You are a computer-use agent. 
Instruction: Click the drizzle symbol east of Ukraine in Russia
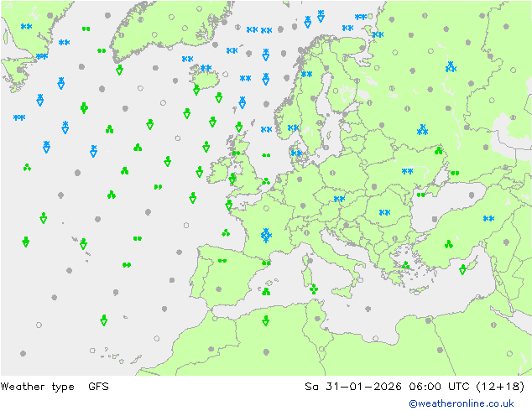coord(455,174)
